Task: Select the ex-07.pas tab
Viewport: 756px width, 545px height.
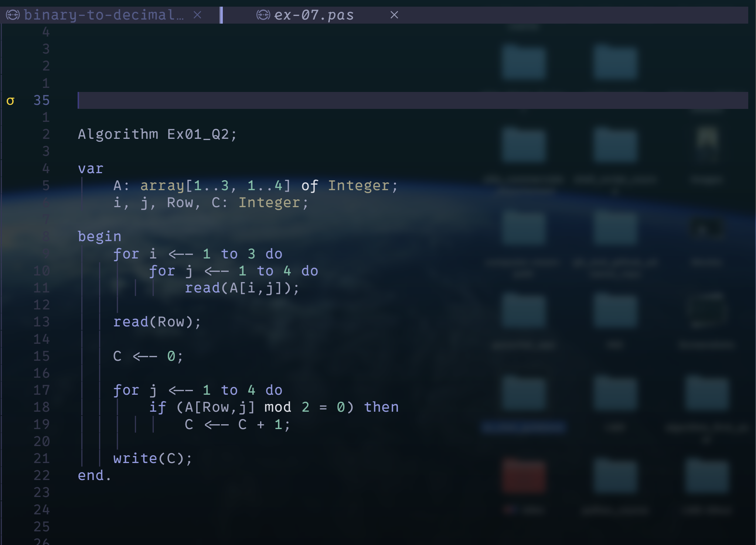Action: point(314,15)
